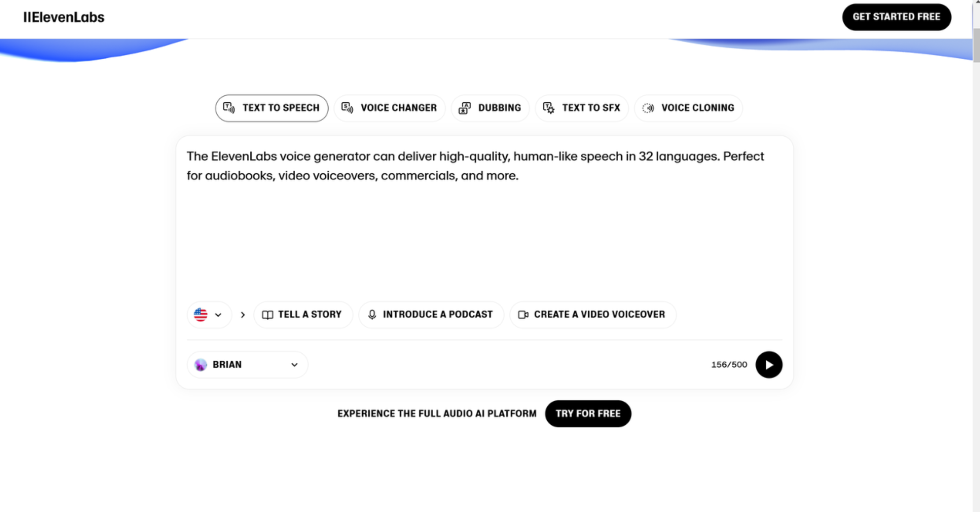Select the Text to SFX icon
Image resolution: width=980 pixels, height=512 pixels.
click(549, 108)
